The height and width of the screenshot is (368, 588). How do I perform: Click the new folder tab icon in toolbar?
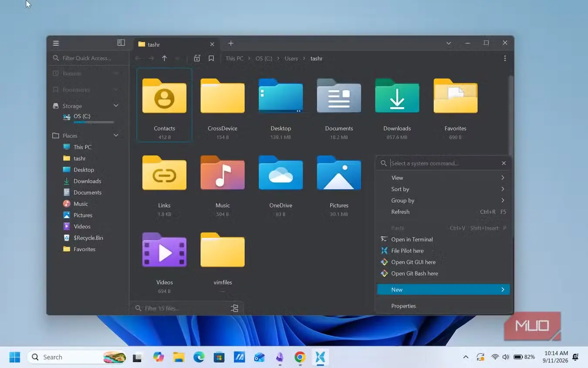tap(197, 58)
